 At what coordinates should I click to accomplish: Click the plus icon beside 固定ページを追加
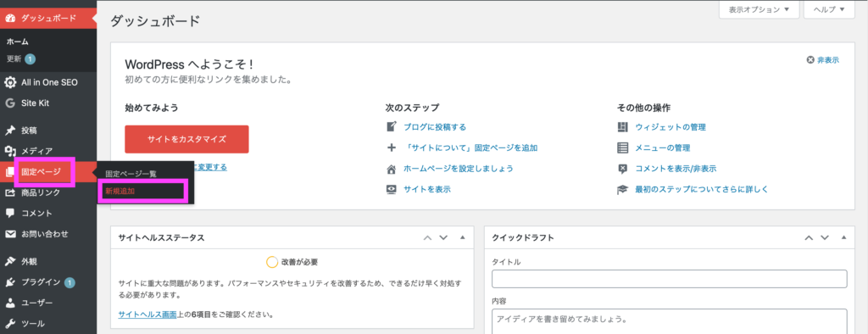392,148
